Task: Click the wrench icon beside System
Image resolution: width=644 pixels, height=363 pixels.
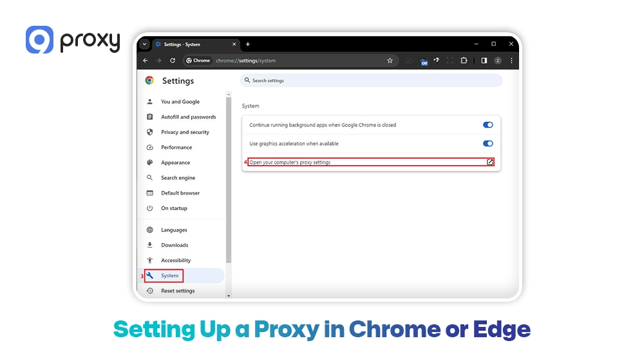Action: click(x=150, y=275)
